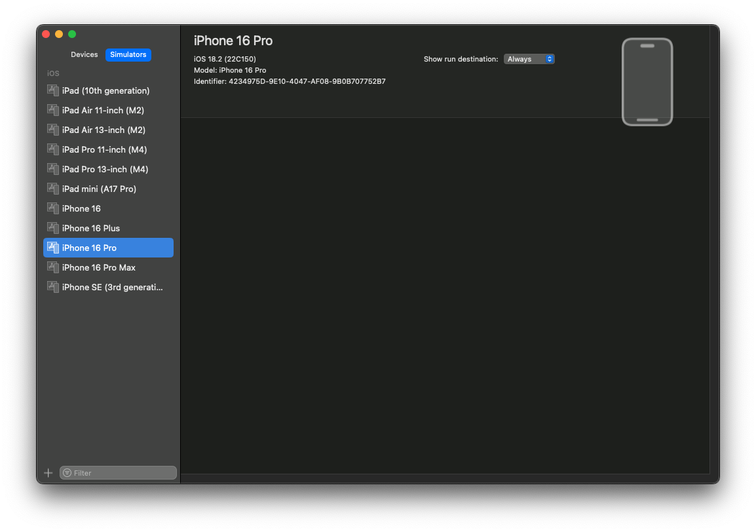Click the iPad (10th generation) simulator icon
Image resolution: width=756 pixels, height=532 pixels.
pos(52,90)
